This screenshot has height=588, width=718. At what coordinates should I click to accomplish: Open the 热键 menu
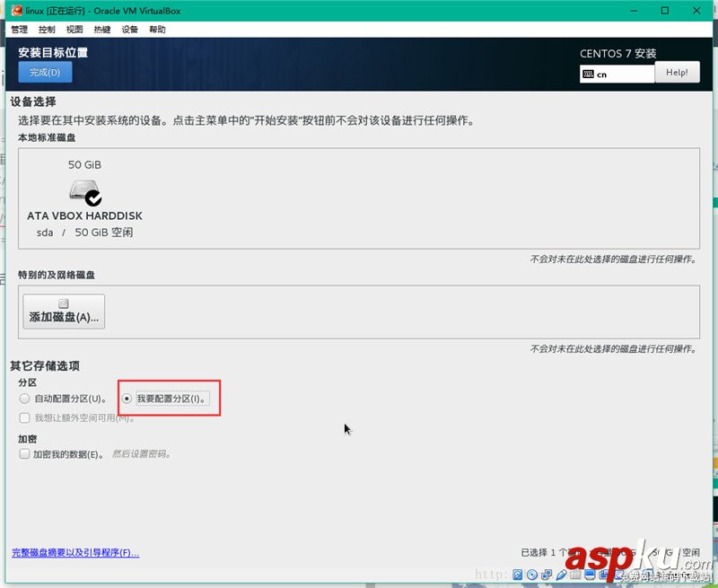[102, 30]
